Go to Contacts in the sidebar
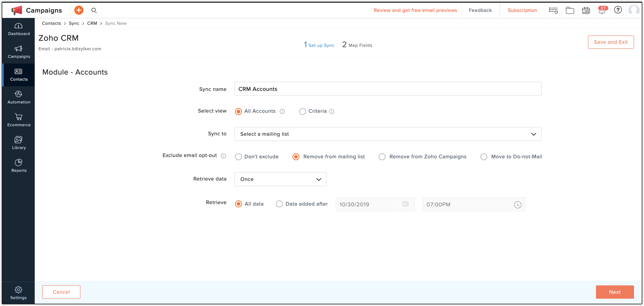Viewport: 644px width, 306px height. click(19, 75)
